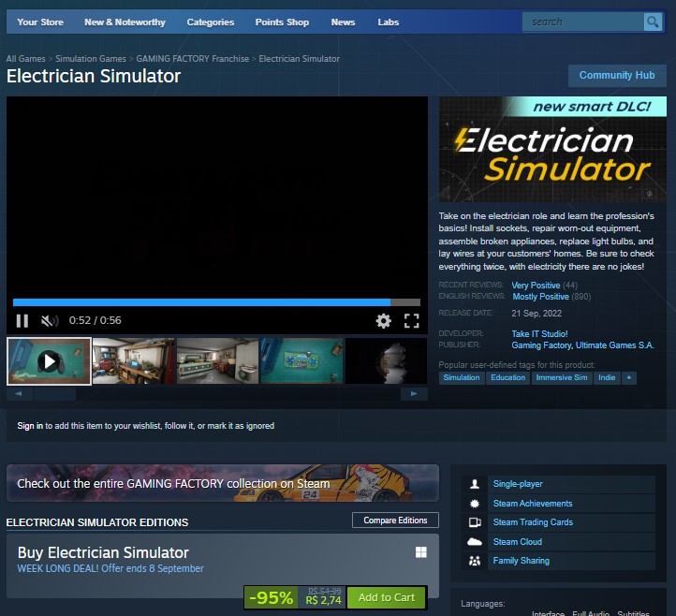Select the Indie tag
Viewport: 676px width, 616px height.
coord(607,377)
